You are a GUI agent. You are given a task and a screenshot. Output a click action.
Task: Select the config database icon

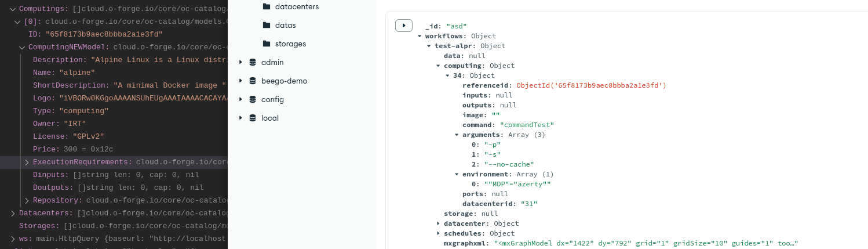(253, 99)
